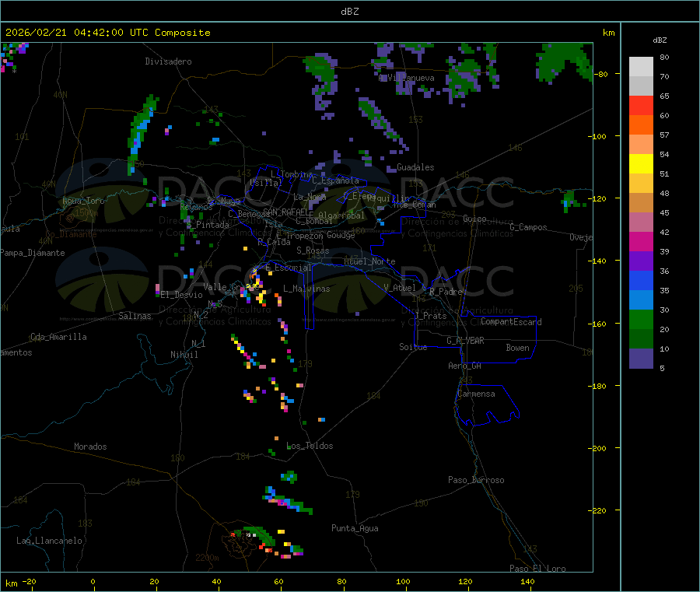This screenshot has height=592, width=700.
Task: Click the route number 205 on the map
Action: coord(576,289)
